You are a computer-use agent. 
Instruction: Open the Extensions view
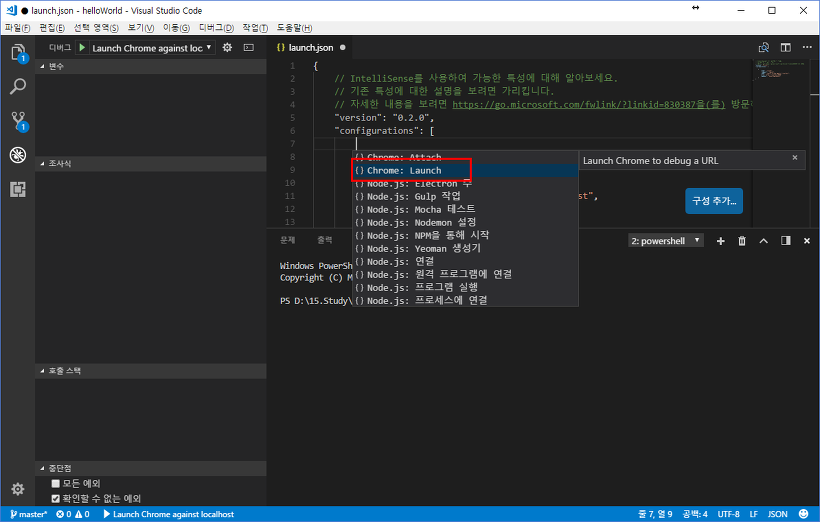pyautogui.click(x=18, y=189)
